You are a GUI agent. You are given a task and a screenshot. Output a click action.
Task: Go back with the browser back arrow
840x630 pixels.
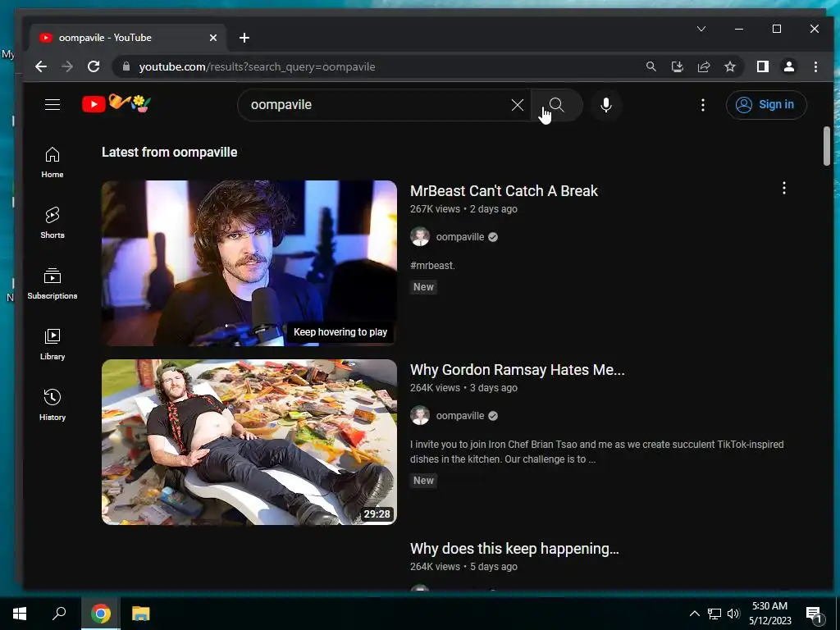(x=41, y=67)
